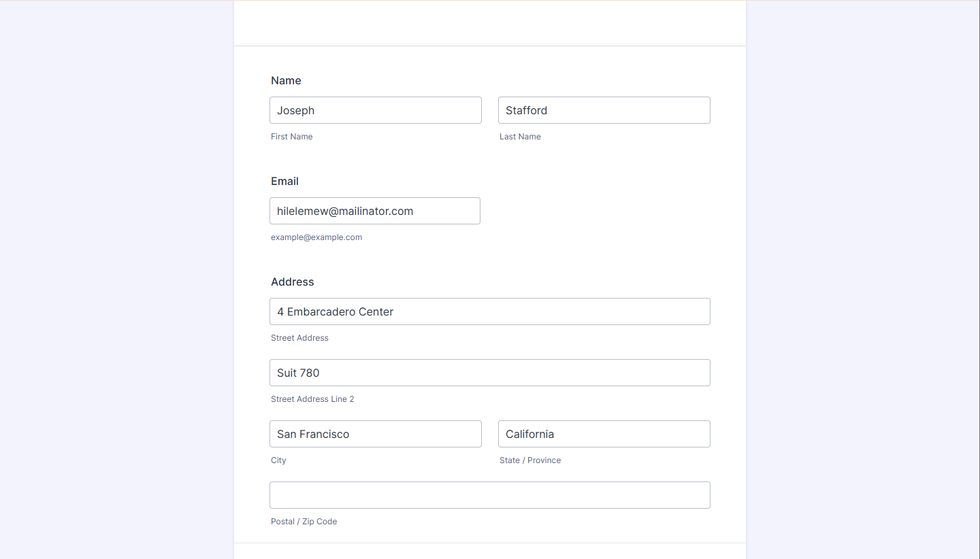Click the State / Province sublabel
Image resolution: width=980 pixels, height=559 pixels.
[x=530, y=460]
